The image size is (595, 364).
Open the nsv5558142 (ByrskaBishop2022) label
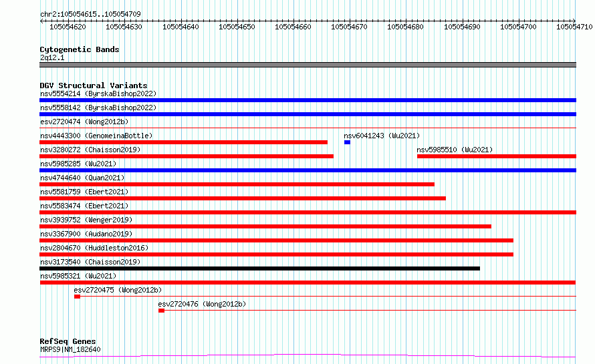(x=98, y=108)
